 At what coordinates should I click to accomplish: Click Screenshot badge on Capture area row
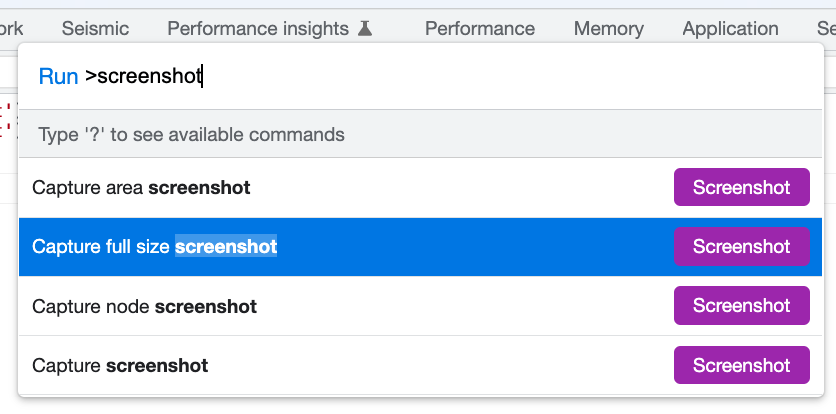[741, 187]
